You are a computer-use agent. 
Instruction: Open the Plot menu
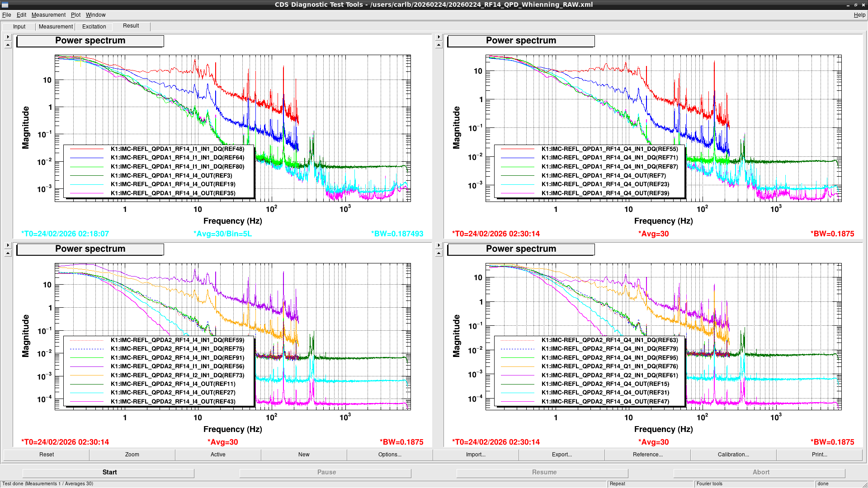[x=75, y=15]
